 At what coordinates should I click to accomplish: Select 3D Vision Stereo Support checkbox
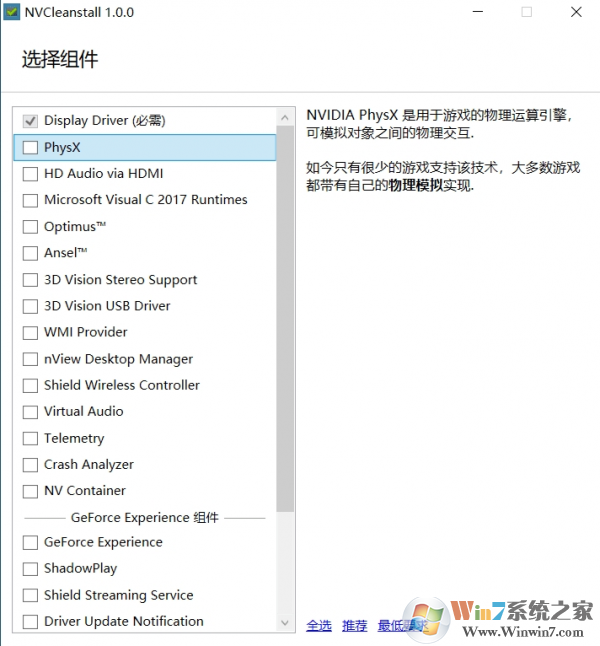(x=30, y=280)
